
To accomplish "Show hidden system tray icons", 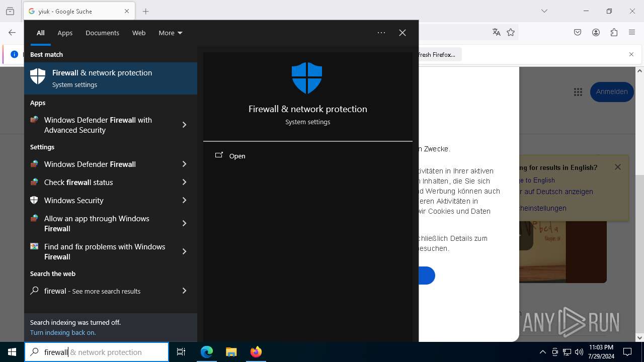I will click(x=542, y=352).
